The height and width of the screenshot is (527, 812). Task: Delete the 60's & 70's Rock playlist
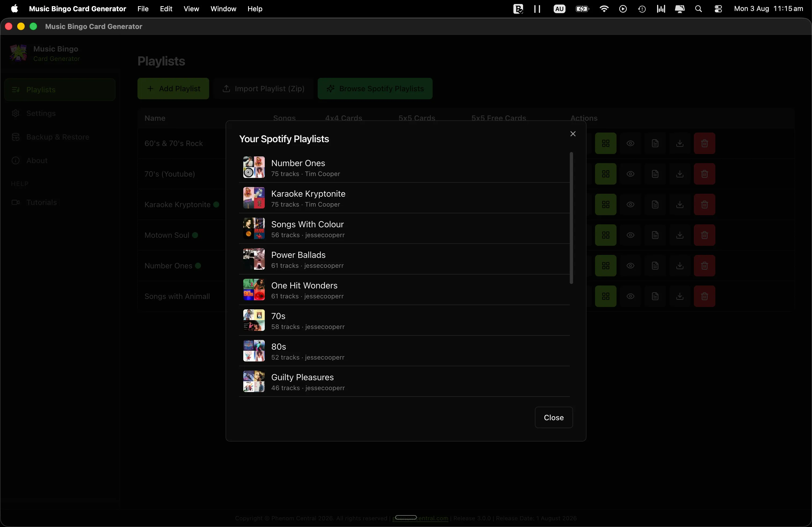point(704,143)
